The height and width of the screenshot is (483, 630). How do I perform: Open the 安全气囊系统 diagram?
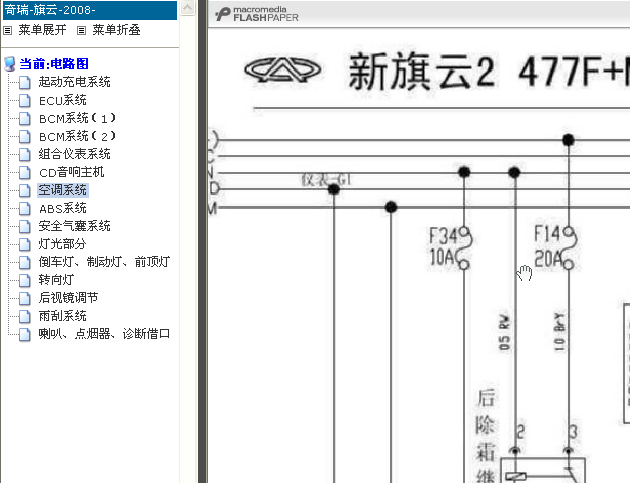(74, 226)
